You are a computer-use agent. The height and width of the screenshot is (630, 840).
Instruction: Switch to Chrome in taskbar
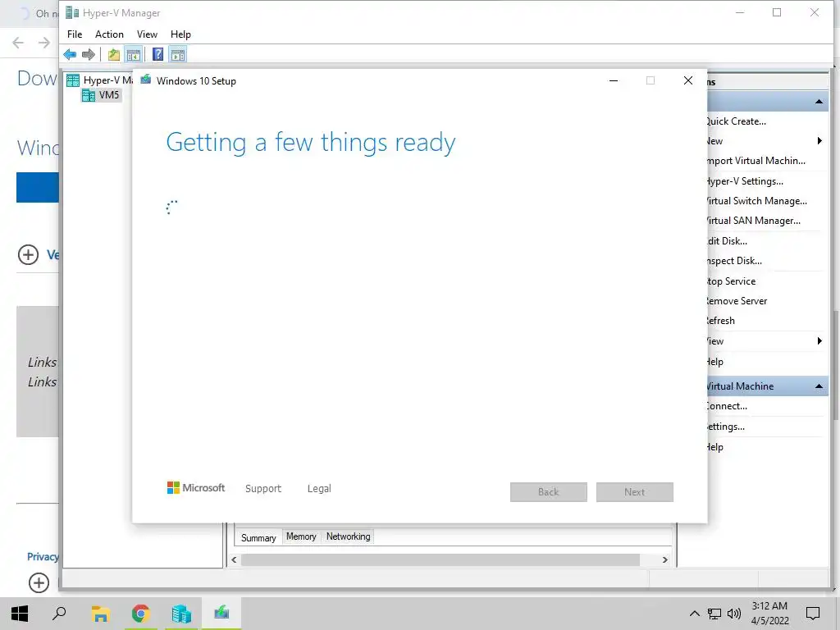point(140,614)
